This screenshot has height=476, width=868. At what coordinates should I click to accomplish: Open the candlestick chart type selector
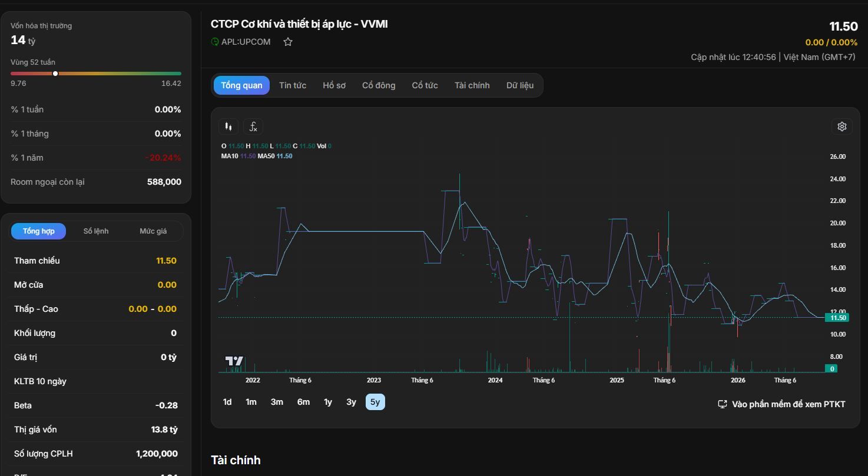[x=228, y=127]
